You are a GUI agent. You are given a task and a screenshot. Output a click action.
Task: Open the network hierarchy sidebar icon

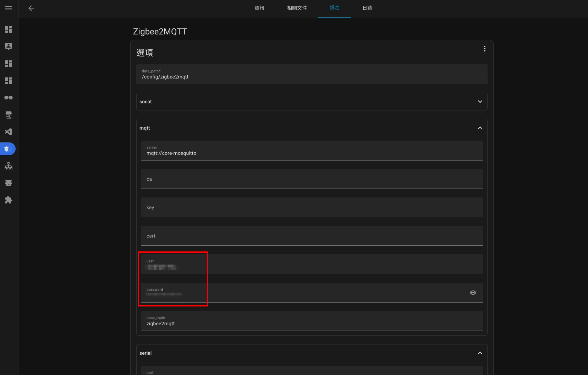[x=9, y=166]
